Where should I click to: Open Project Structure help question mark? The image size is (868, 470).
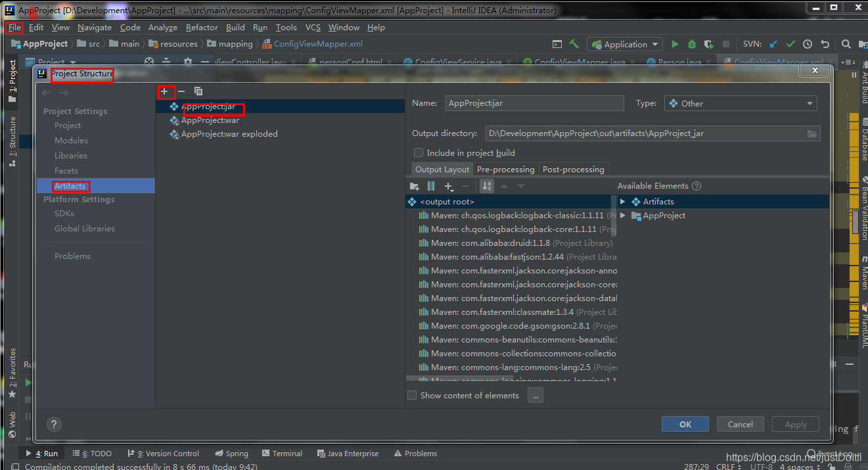pos(55,424)
